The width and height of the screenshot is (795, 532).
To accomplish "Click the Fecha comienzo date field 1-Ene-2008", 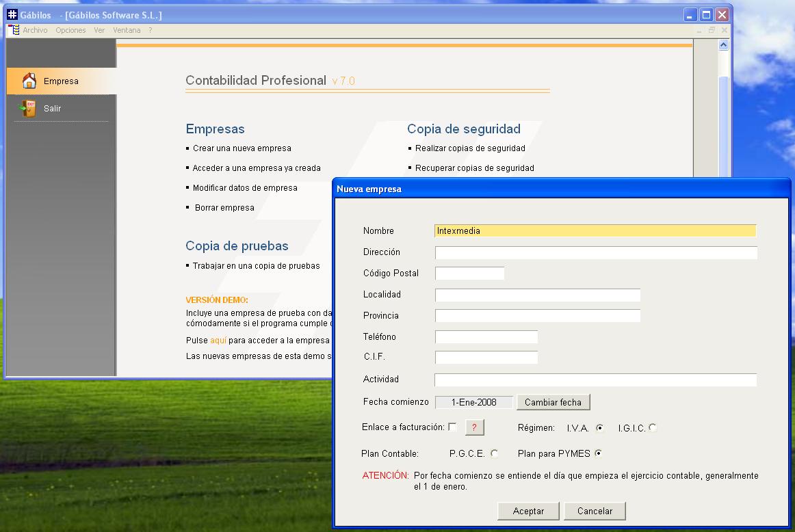I will [474, 402].
